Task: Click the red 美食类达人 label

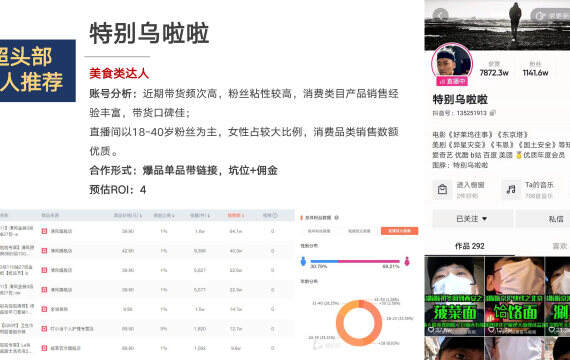Action: (119, 73)
